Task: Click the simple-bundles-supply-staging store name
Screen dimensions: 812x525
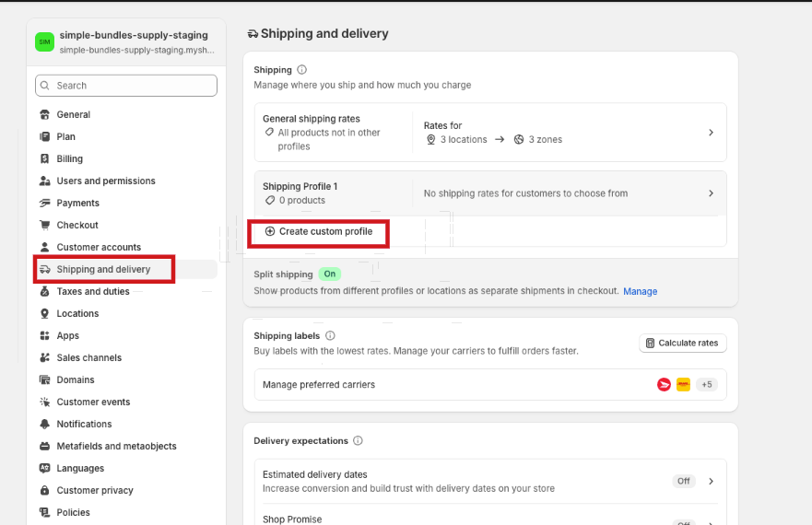Action: pos(134,35)
